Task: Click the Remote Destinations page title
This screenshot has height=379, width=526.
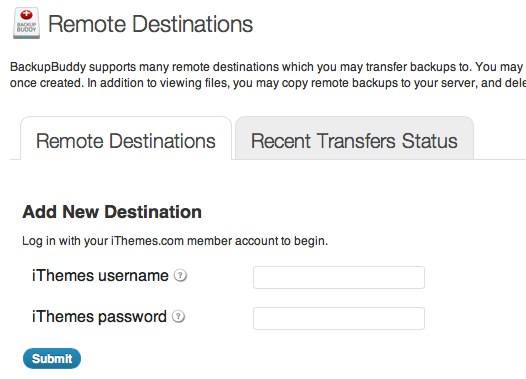Action: pyautogui.click(x=151, y=24)
